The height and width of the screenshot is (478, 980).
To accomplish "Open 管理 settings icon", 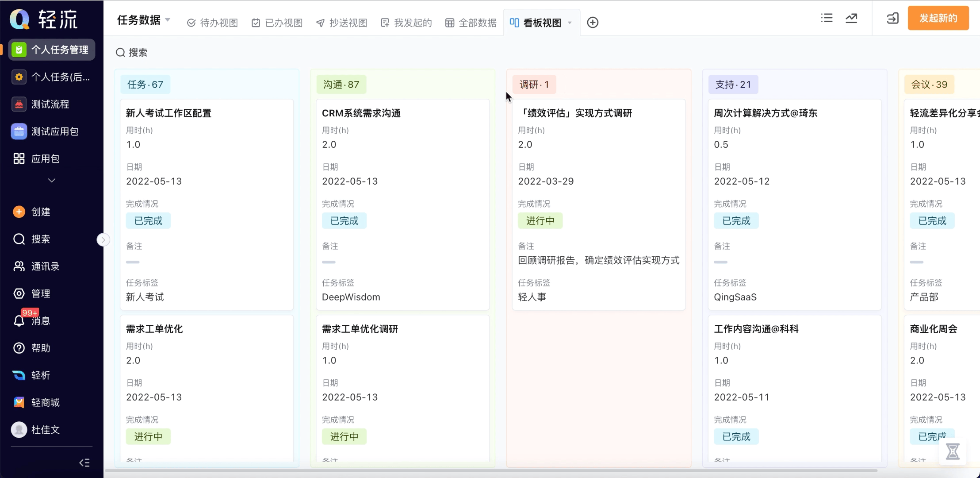I will [19, 293].
